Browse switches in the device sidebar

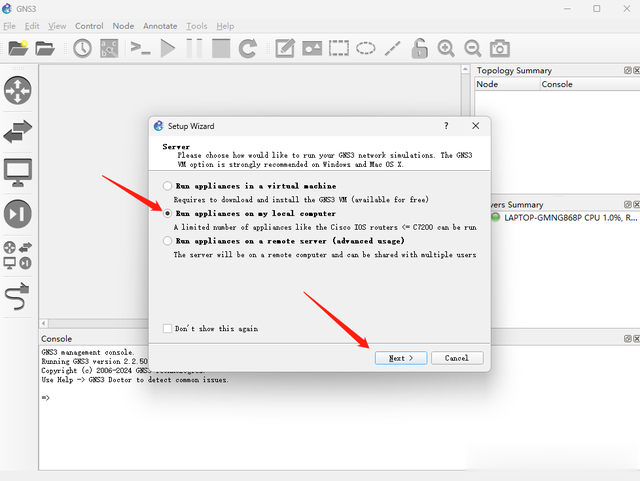pyautogui.click(x=18, y=131)
